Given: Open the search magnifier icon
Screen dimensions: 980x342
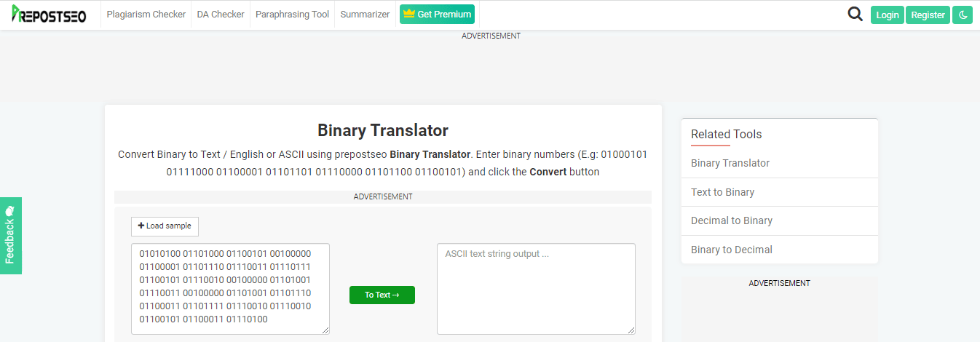Looking at the screenshot, I should 855,14.
